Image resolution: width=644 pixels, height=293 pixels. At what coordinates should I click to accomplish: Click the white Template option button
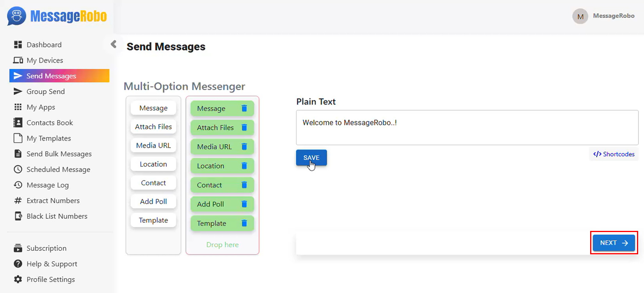153,220
